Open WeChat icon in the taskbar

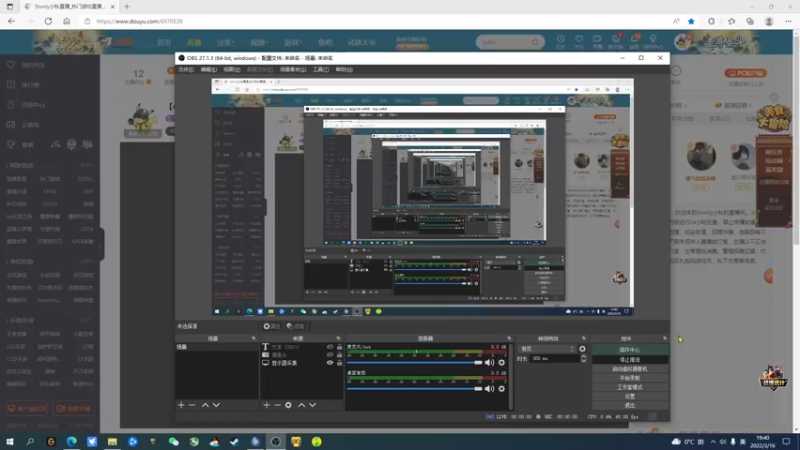[173, 442]
